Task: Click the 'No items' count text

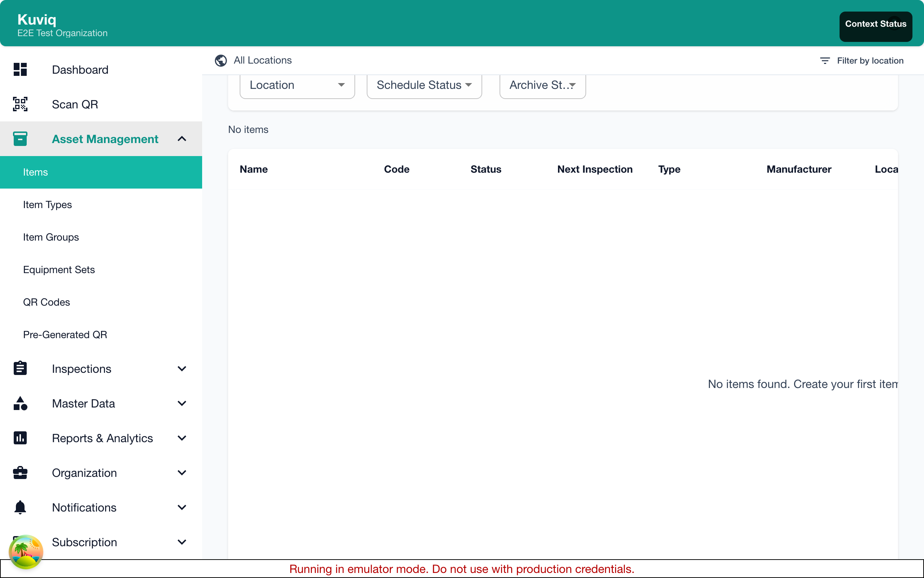Action: click(248, 130)
